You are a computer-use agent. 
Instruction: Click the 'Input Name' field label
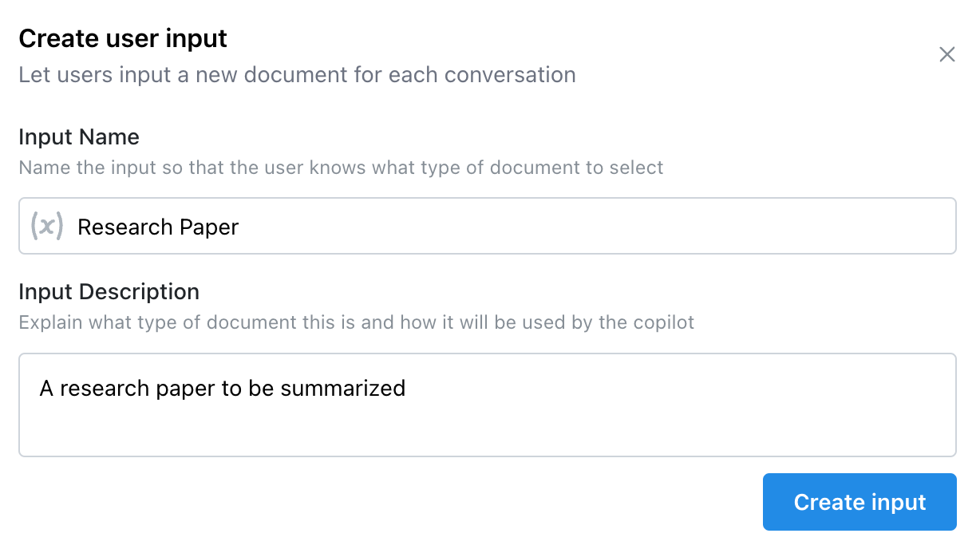(79, 137)
